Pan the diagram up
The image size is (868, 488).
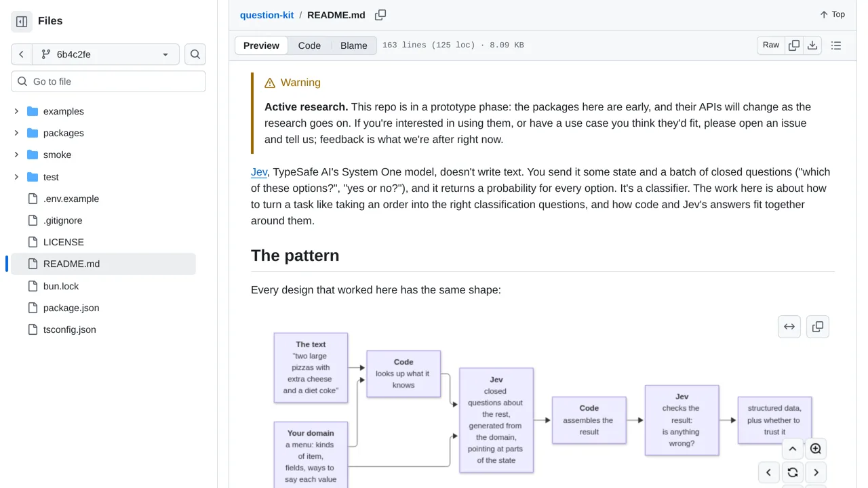pyautogui.click(x=792, y=449)
